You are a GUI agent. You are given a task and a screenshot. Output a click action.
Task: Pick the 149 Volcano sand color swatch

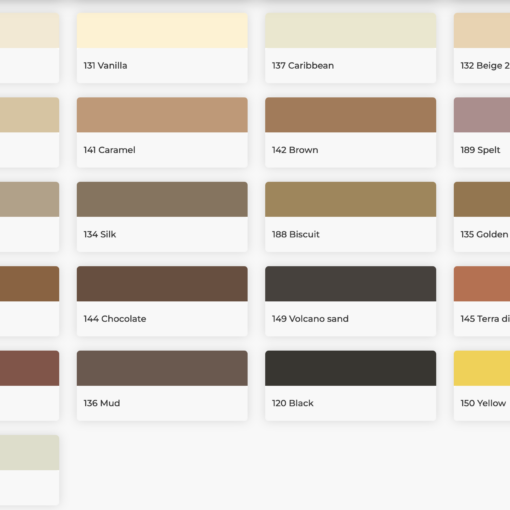[x=350, y=284]
